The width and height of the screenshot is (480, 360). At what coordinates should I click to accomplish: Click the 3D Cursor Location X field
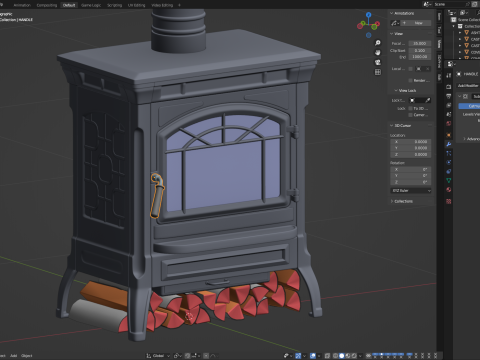coord(411,142)
